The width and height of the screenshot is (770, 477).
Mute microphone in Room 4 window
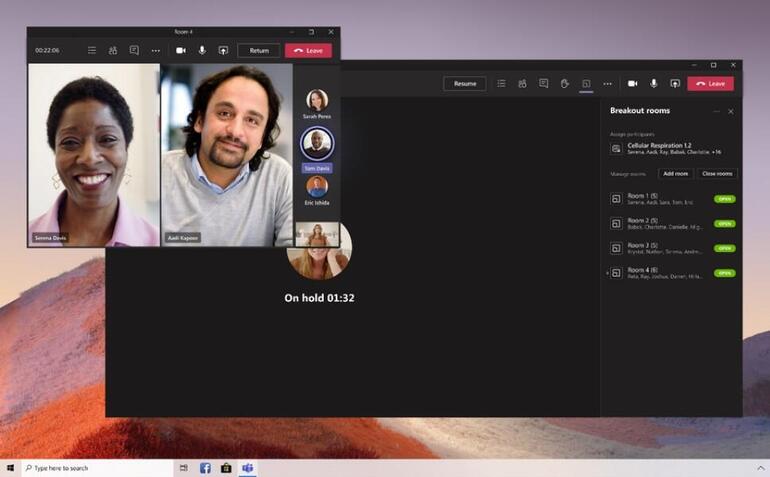(x=202, y=50)
